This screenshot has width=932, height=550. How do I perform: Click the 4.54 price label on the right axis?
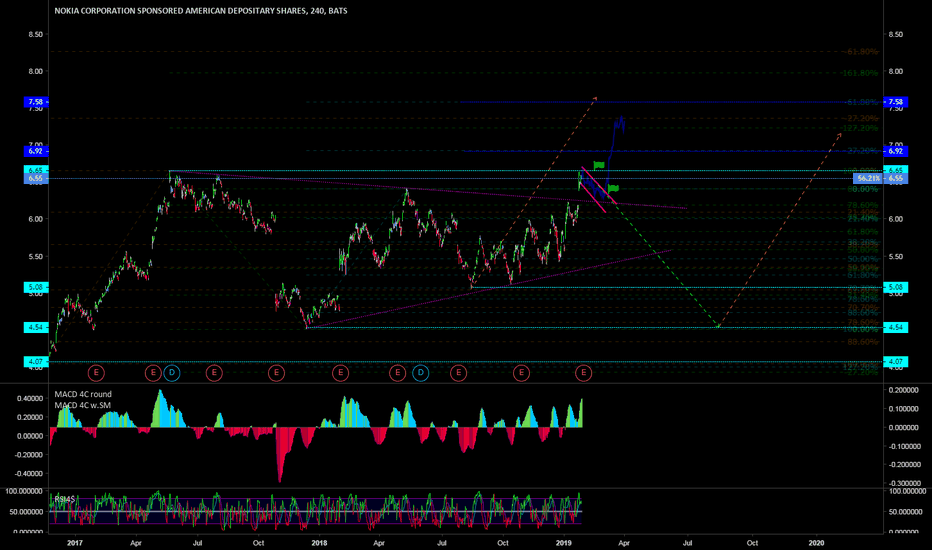896,328
